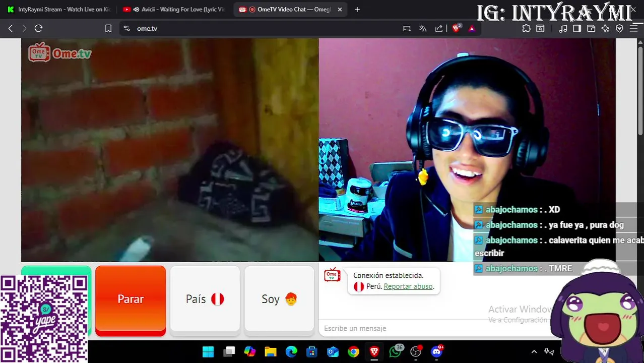Image resolution: width=644 pixels, height=363 pixels.
Task: Open Microsoft Store from taskbar
Action: pos(312,351)
